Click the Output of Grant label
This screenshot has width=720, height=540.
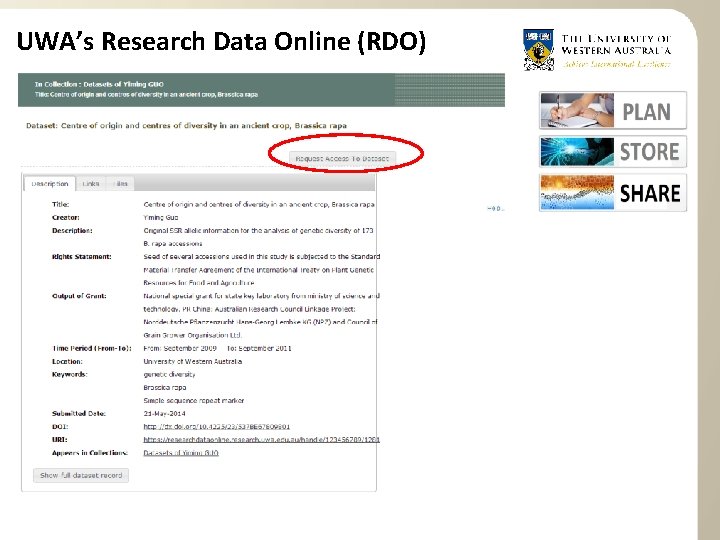tap(79, 296)
